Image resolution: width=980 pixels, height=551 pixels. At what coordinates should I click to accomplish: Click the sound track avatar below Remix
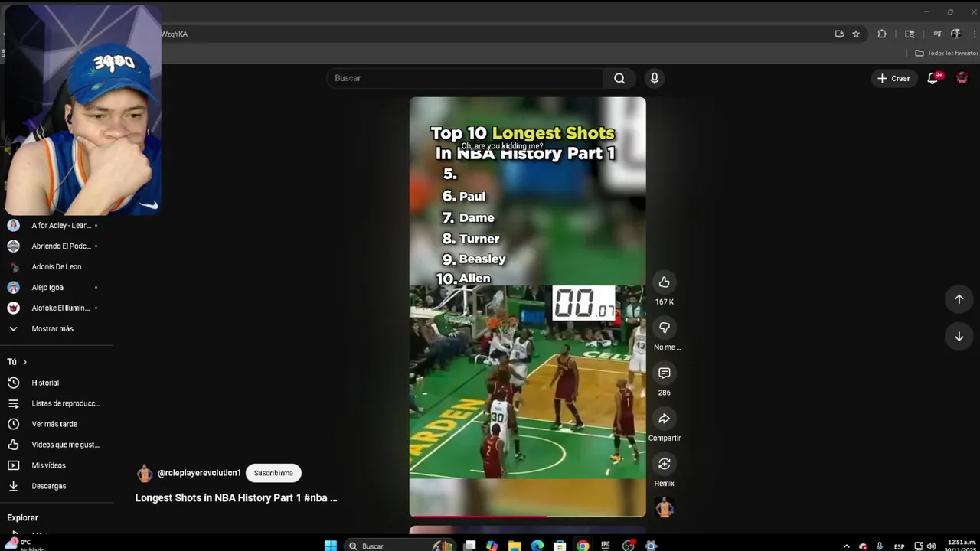pos(665,507)
